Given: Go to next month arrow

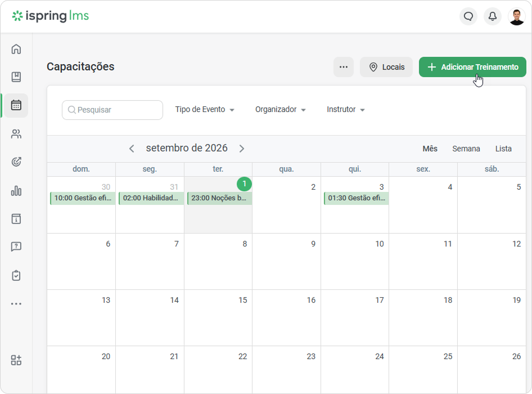Looking at the screenshot, I should 242,149.
